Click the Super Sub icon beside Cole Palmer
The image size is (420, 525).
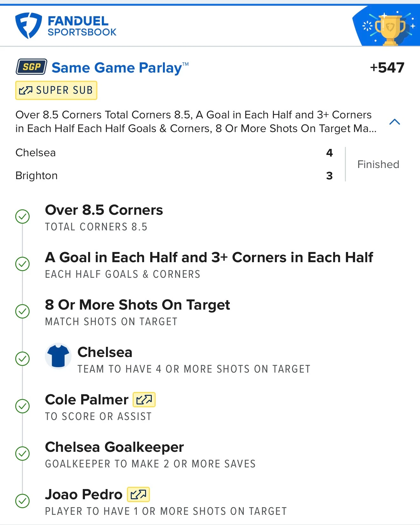[144, 400]
